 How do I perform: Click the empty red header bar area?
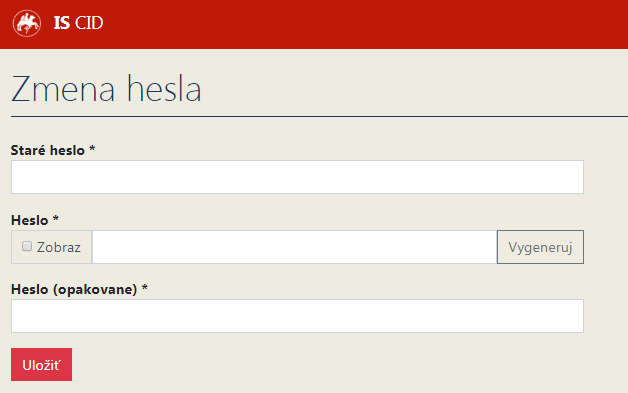(x=360, y=24)
